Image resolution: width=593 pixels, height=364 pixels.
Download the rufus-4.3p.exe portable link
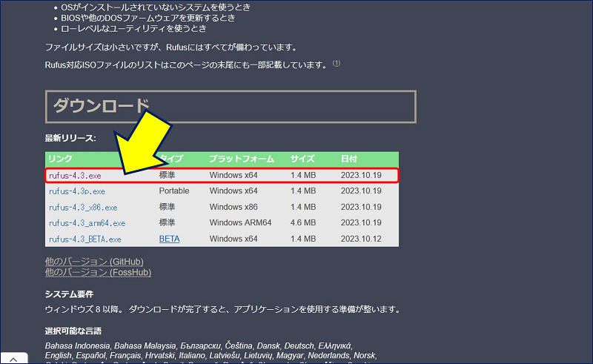pos(77,191)
